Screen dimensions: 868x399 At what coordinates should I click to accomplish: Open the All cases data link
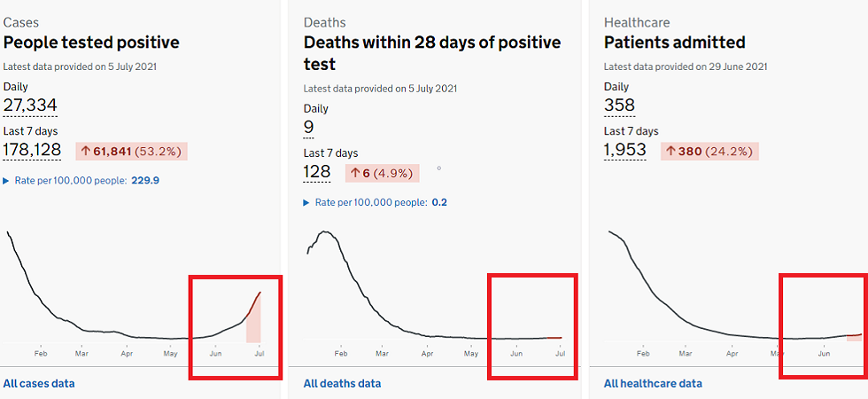click(x=39, y=383)
